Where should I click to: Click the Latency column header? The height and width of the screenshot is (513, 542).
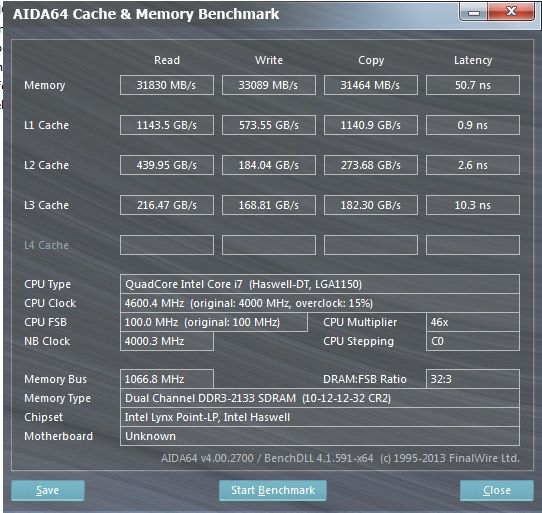coord(473,60)
